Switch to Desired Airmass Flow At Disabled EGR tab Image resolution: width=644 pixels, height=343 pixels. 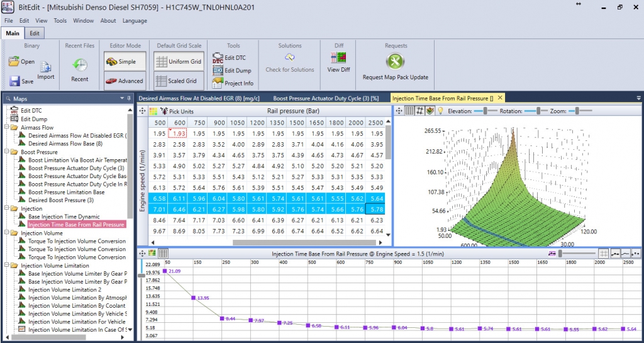click(x=198, y=98)
